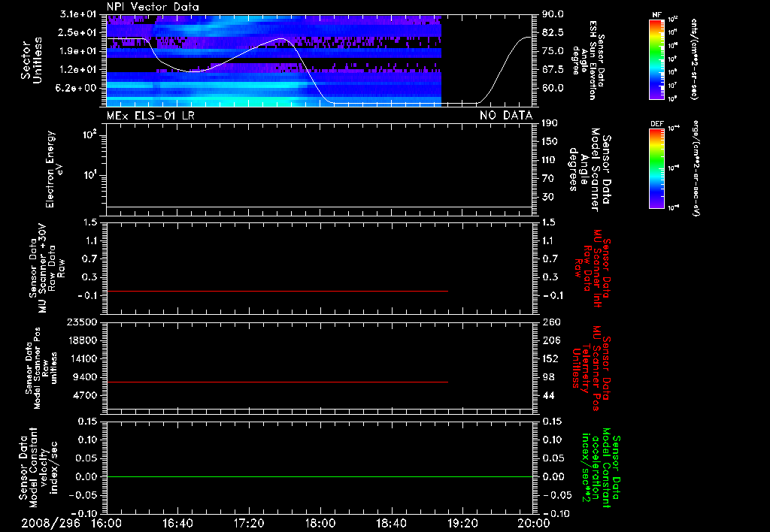Click the 18:40 time axis label
Viewport: 770px width, 532px height.
[391, 524]
